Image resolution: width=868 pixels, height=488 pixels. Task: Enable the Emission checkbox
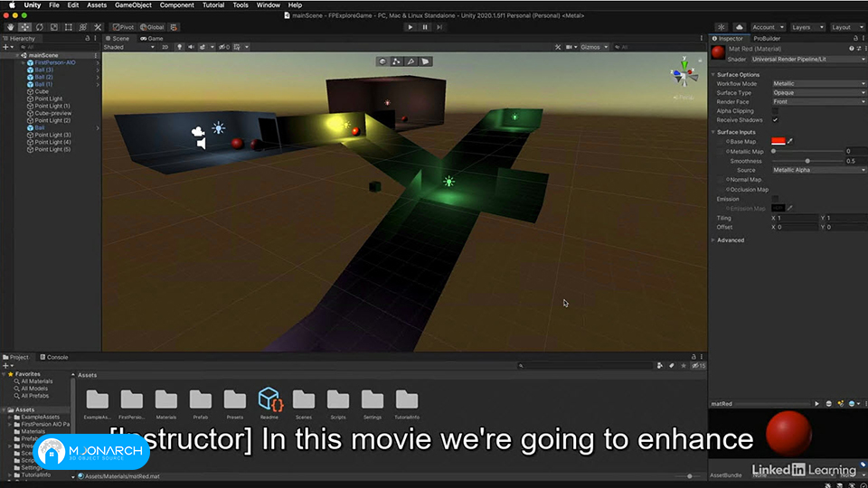coord(775,199)
